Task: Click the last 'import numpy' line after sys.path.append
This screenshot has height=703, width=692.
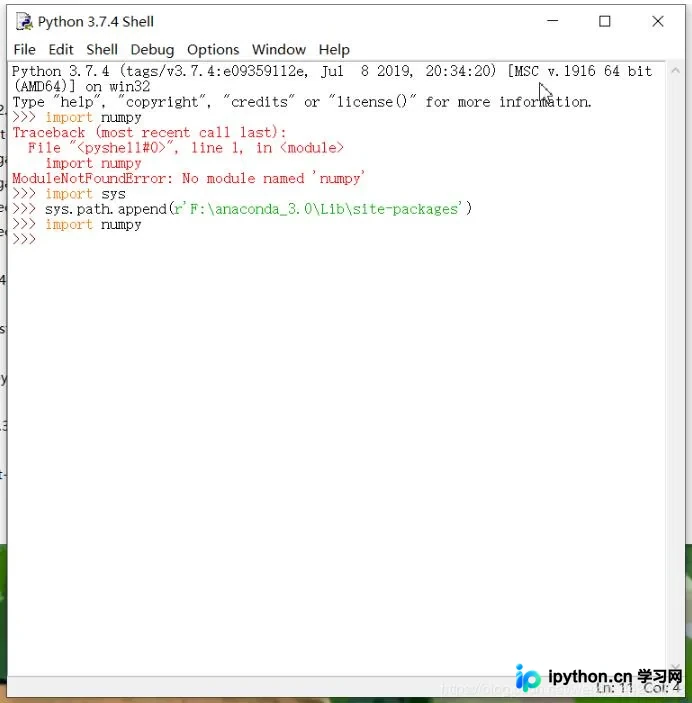Action: pyautogui.click(x=77, y=224)
